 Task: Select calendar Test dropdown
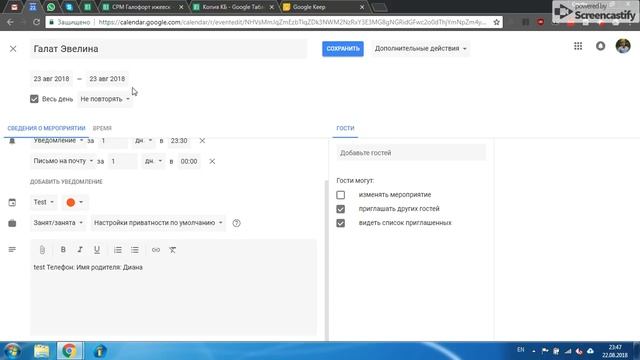click(x=44, y=202)
